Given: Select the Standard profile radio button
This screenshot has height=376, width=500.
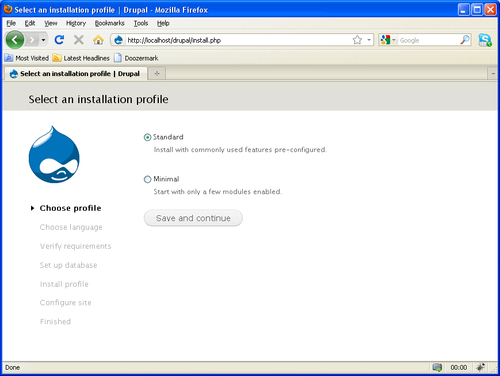Looking at the screenshot, I should click(147, 137).
